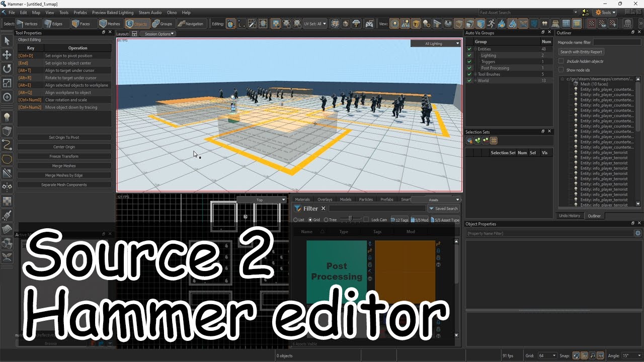Click the layout grid icon beside Layout label
Viewport: 644px width, 362px height.
tap(134, 34)
